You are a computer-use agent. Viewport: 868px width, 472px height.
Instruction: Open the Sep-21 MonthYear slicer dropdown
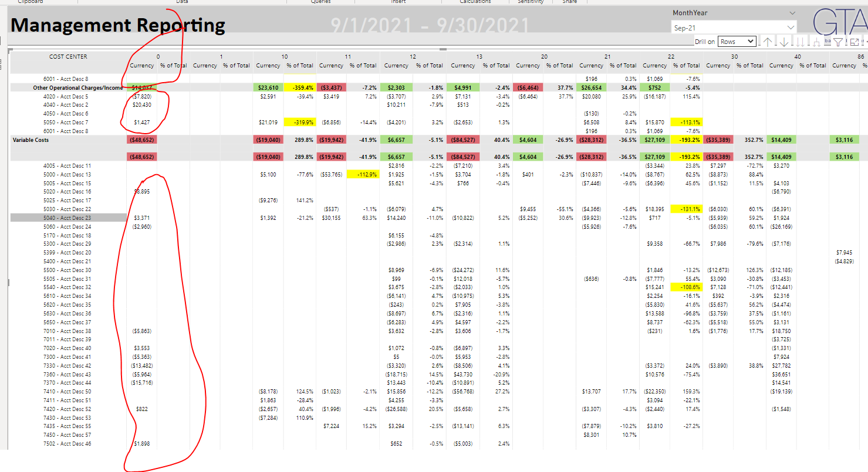(734, 28)
